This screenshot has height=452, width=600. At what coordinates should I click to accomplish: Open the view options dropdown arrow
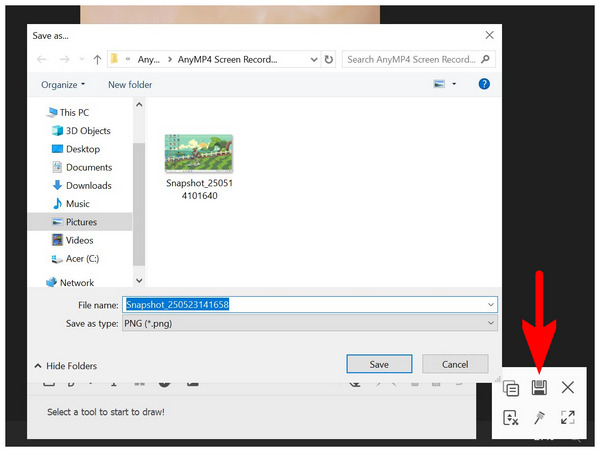click(454, 84)
